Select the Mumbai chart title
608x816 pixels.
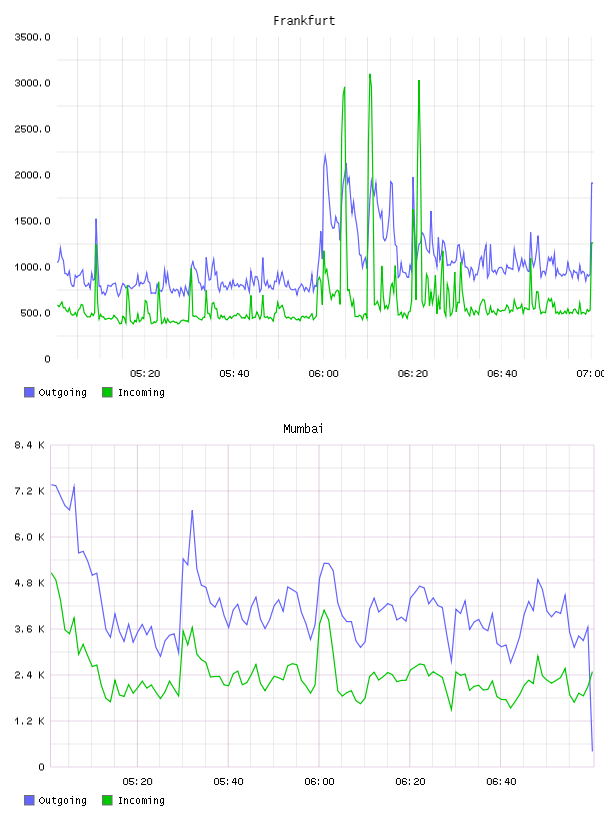[x=303, y=429]
